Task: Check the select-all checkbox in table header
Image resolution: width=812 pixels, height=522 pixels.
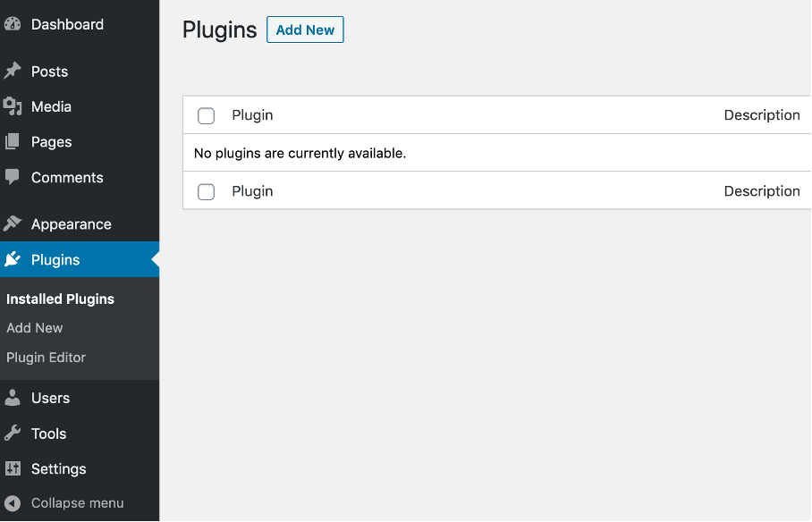Action: coord(206,115)
